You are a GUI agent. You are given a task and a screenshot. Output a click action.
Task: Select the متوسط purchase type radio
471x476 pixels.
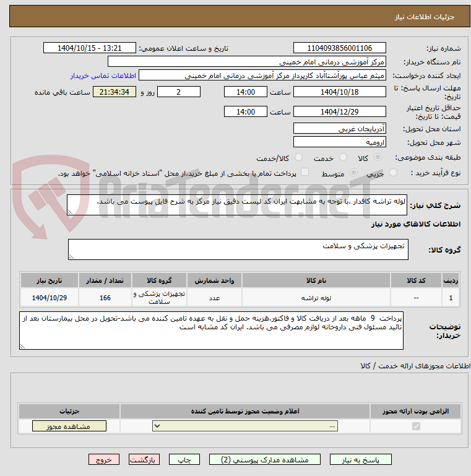click(x=353, y=173)
